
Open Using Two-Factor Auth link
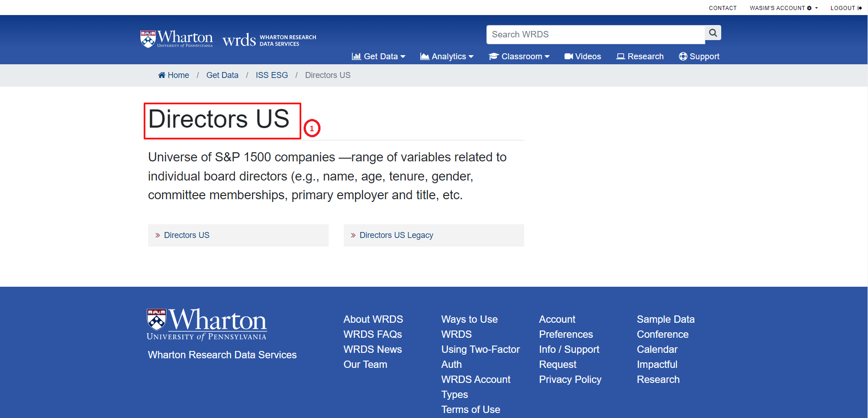click(480, 357)
